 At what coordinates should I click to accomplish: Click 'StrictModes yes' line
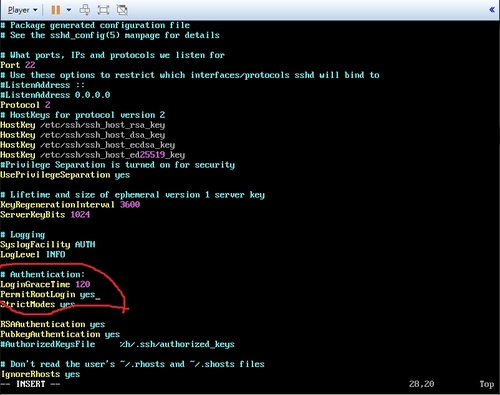point(38,305)
